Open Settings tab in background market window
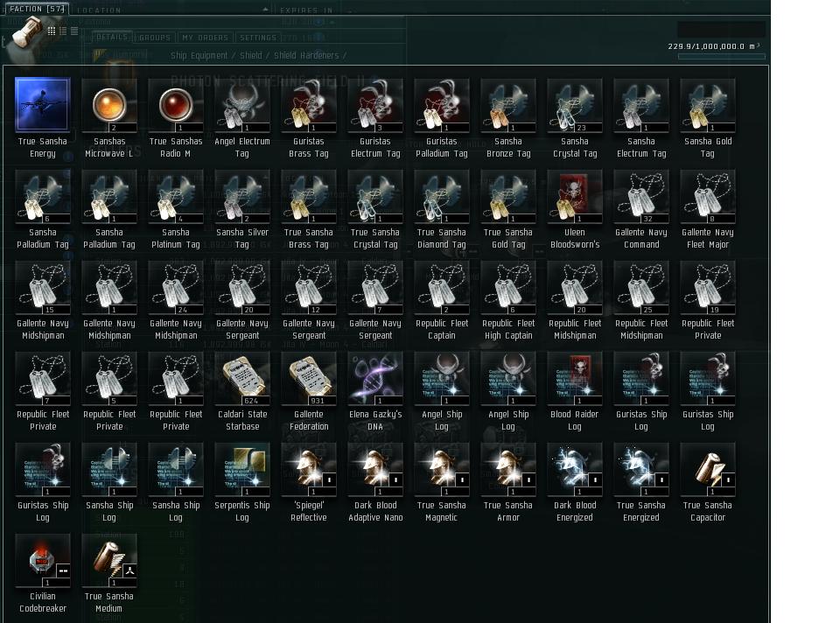Image resolution: width=840 pixels, height=623 pixels. [257, 38]
